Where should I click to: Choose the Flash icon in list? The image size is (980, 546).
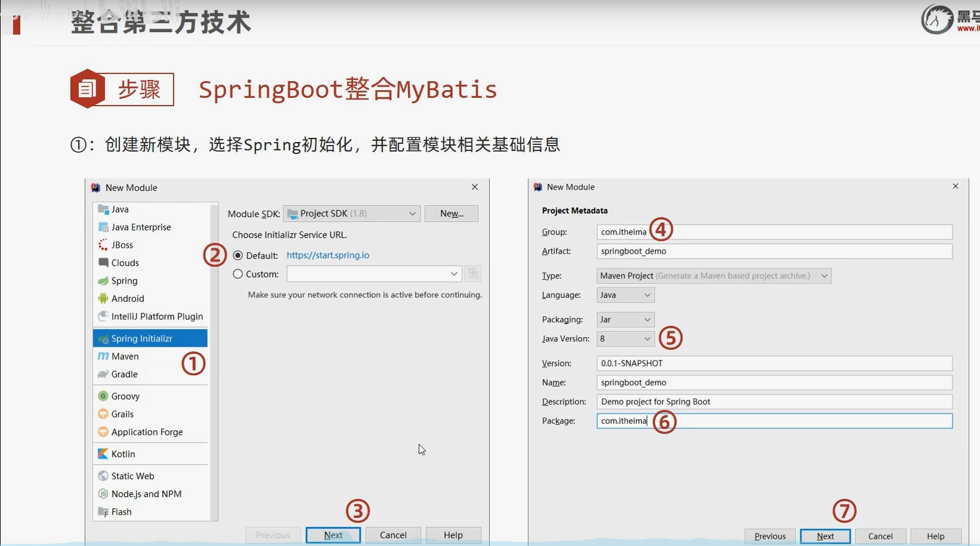click(103, 512)
